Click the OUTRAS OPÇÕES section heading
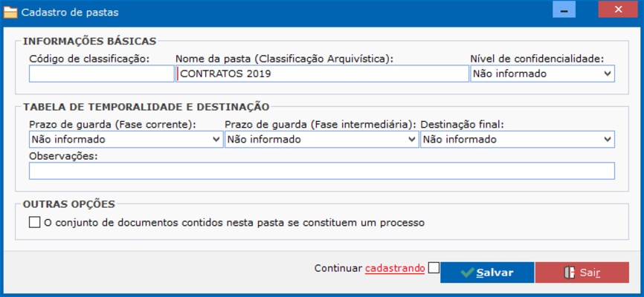Screen dimensions: 644x297 [x=69, y=203]
